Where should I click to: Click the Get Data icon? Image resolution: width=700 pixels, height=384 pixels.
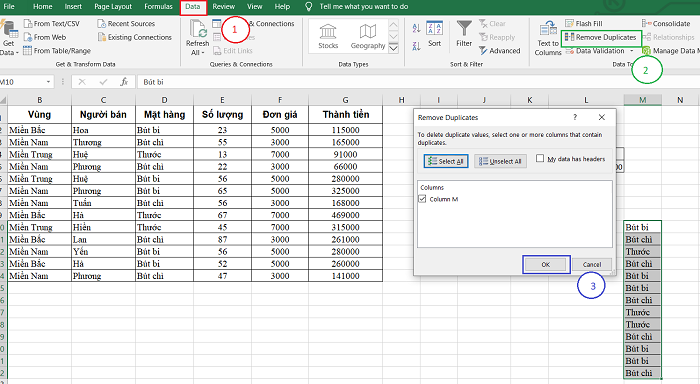(8, 38)
